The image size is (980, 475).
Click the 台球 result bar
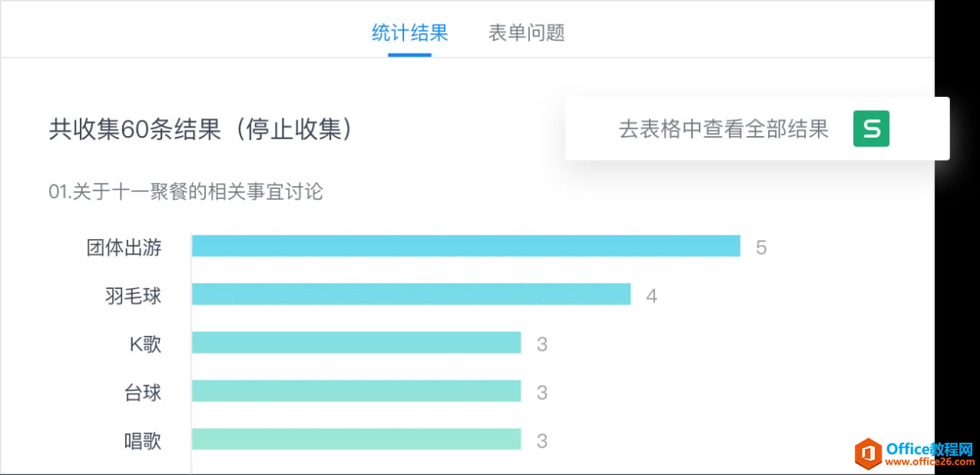coord(356,391)
